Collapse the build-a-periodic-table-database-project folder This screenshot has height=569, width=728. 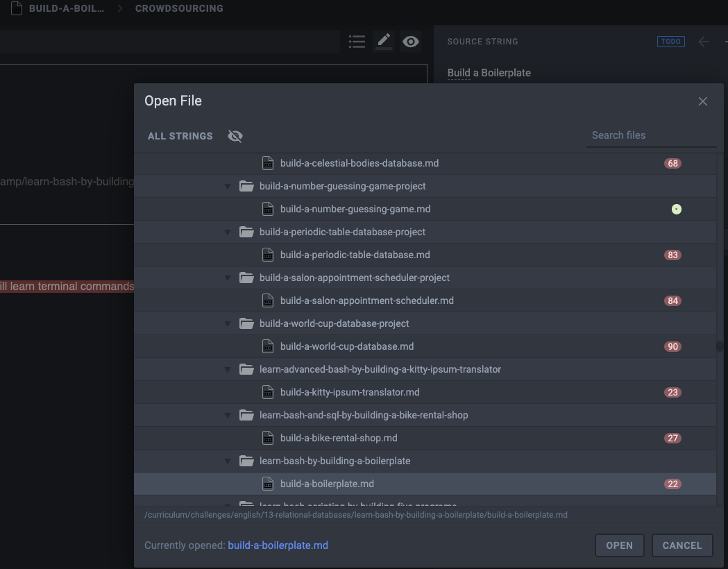(228, 232)
